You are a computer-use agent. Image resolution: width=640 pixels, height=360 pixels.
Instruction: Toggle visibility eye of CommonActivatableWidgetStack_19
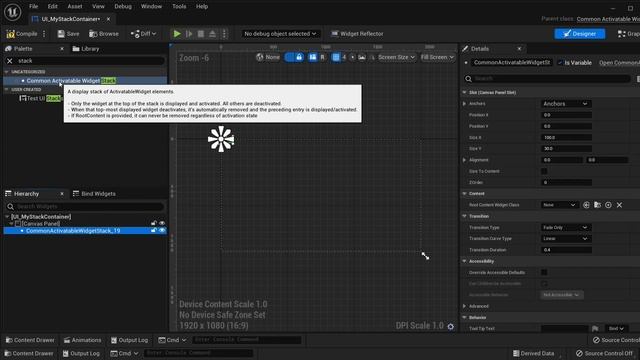coord(162,231)
